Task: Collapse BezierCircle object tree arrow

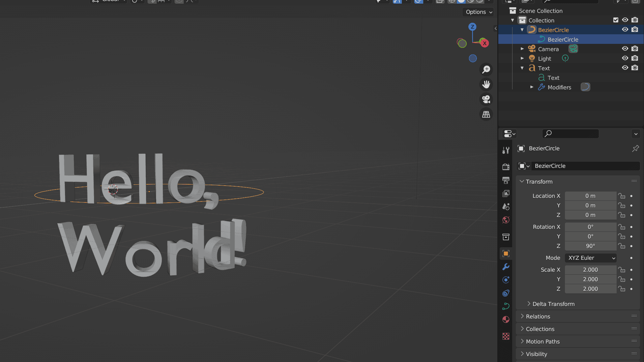Action: click(522, 30)
